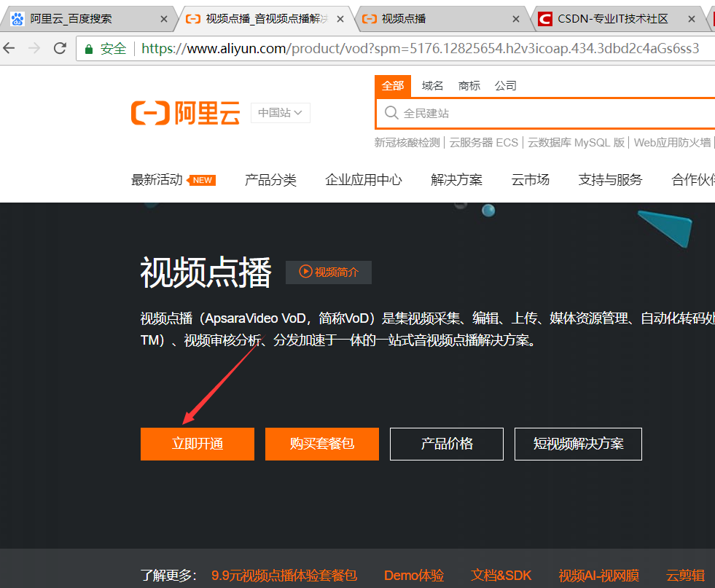The image size is (715, 588).
Task: Open the Demo体验 link
Action: [x=414, y=575]
